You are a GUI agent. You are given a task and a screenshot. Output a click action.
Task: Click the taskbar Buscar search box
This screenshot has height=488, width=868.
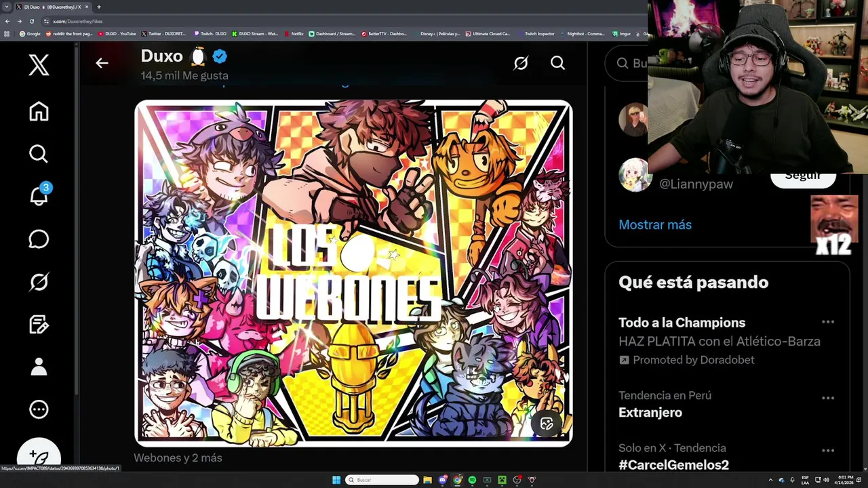coord(382,480)
